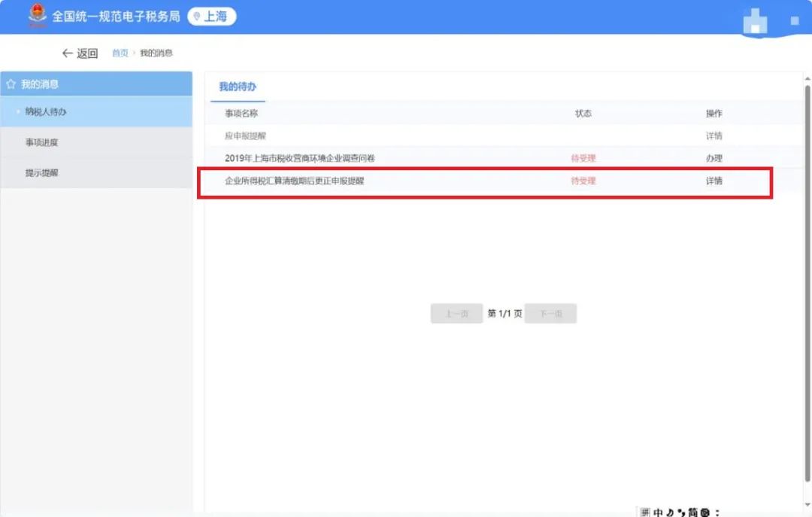This screenshot has height=517, width=812.
Task: Click the 上一页 previous page button
Action: point(456,314)
